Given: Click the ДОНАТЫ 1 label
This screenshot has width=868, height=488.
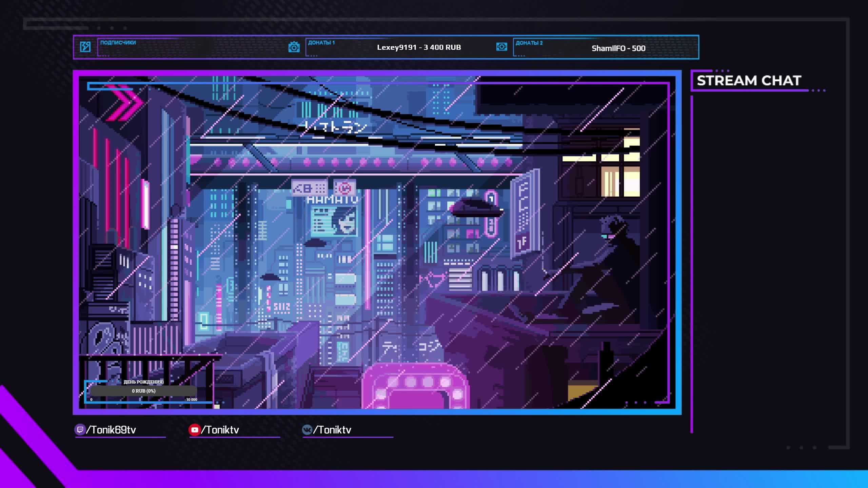Looking at the screenshot, I should coord(321,43).
